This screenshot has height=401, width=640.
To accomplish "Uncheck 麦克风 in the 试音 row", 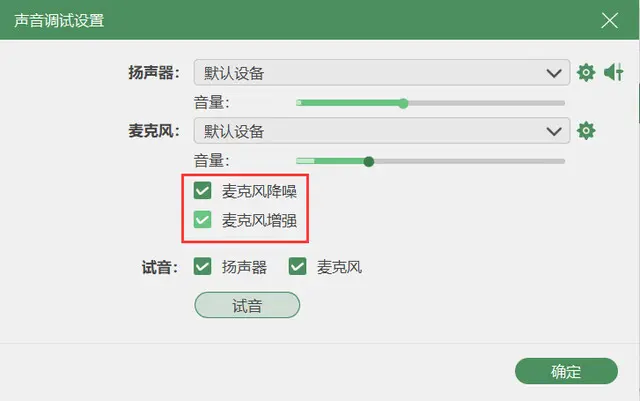I will [298, 267].
